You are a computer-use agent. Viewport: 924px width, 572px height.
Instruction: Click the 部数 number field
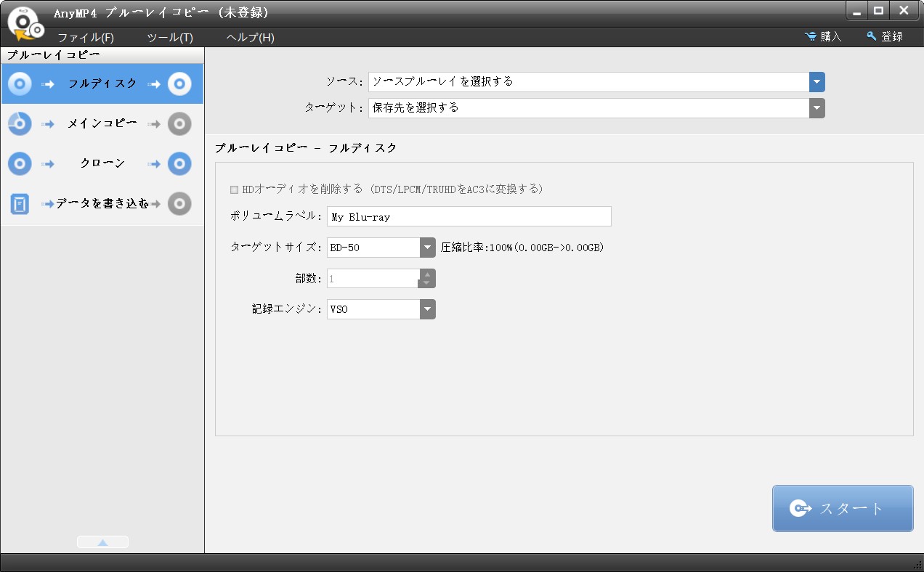point(373,279)
